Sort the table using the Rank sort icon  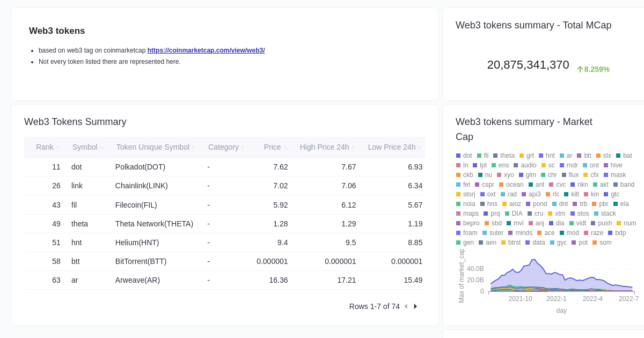(57, 147)
